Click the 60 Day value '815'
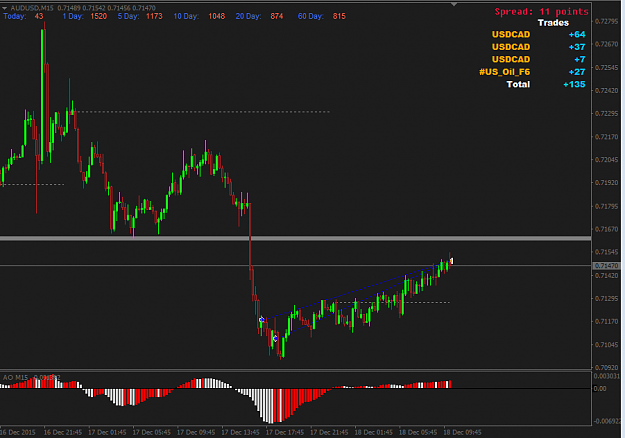Viewport: 625px width, 438px height. pos(339,16)
